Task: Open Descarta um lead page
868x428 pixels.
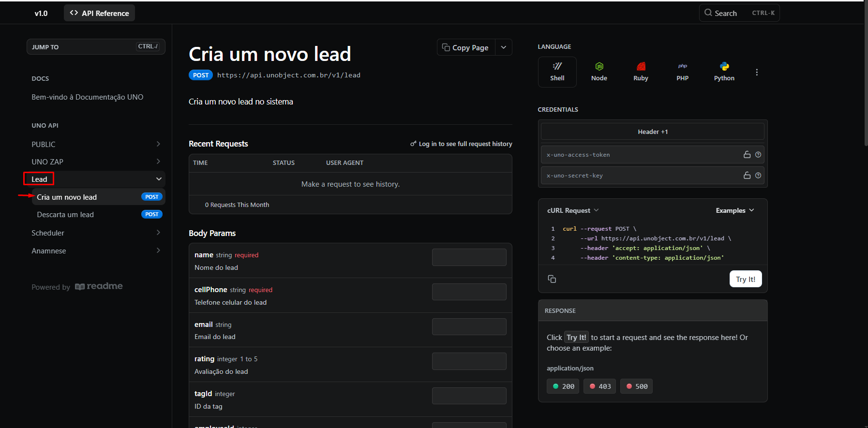Action: (99, 214)
